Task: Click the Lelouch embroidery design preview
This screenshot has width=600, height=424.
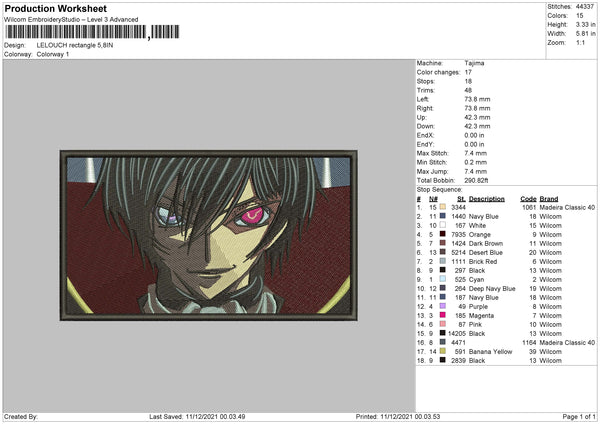Action: pos(209,235)
